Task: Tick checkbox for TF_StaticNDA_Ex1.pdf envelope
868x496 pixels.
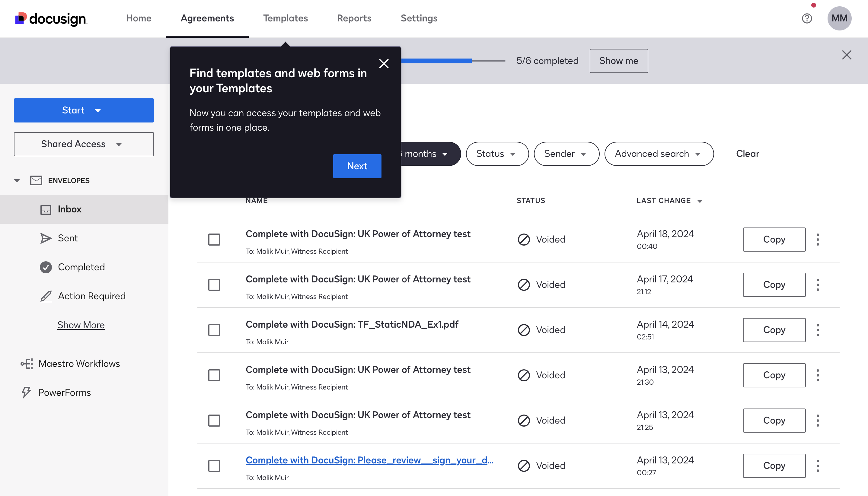Action: point(214,330)
